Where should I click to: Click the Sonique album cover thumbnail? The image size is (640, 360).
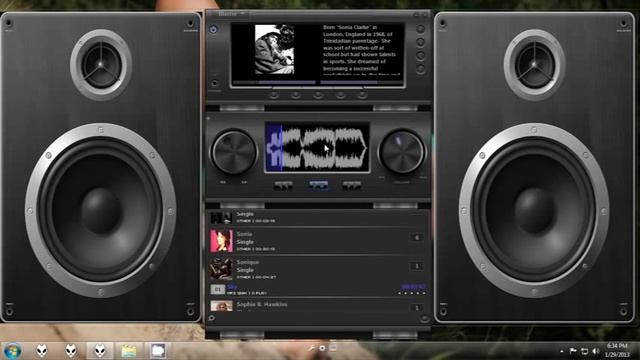click(222, 269)
